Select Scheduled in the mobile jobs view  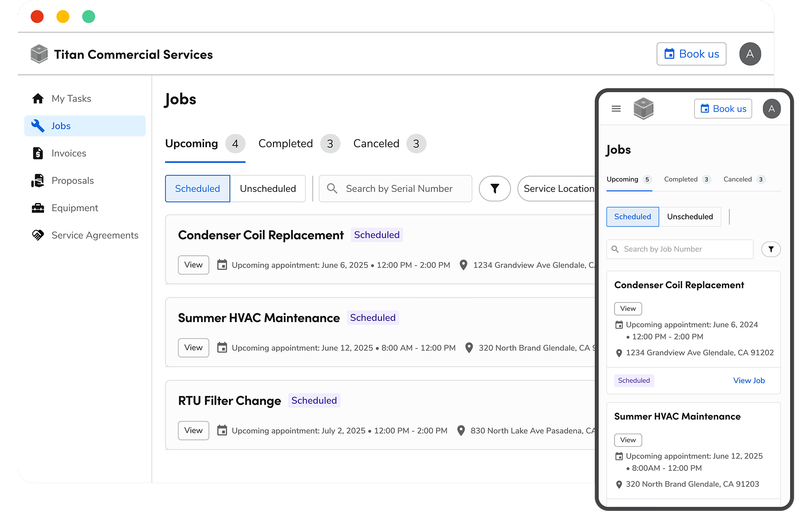[x=632, y=217]
